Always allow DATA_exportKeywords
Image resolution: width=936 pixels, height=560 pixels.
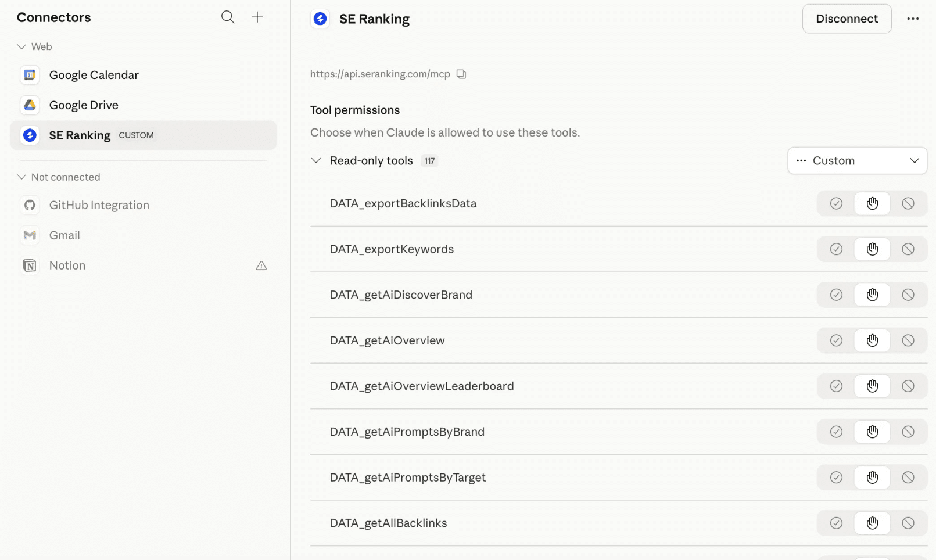[x=836, y=249]
